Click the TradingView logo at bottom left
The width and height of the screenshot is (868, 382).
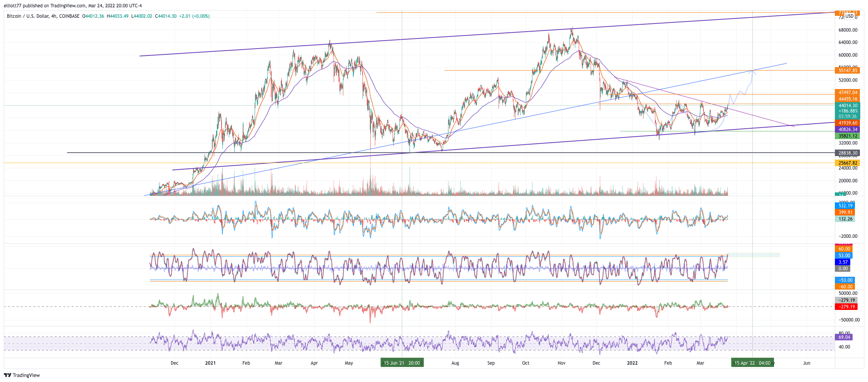pyautogui.click(x=22, y=375)
